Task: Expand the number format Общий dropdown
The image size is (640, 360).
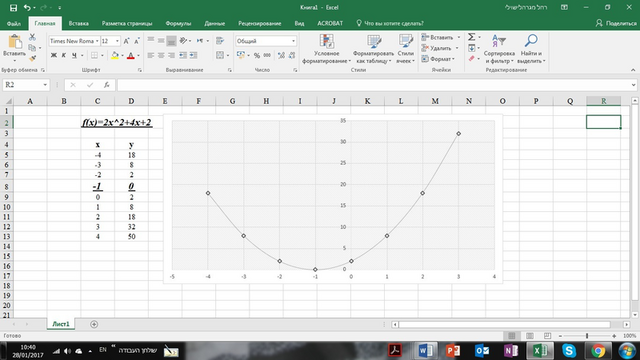Action: 293,41
